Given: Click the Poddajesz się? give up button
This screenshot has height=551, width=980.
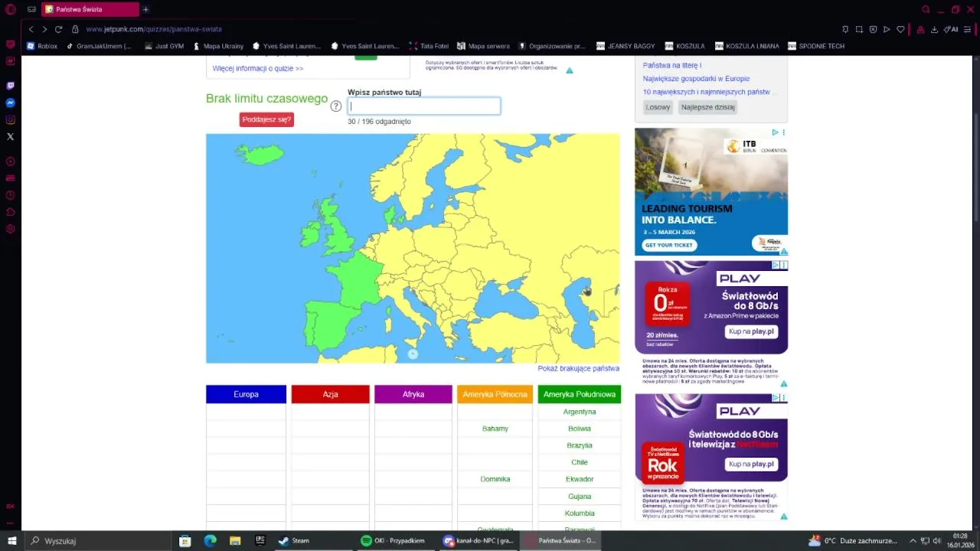Looking at the screenshot, I should 266,119.
